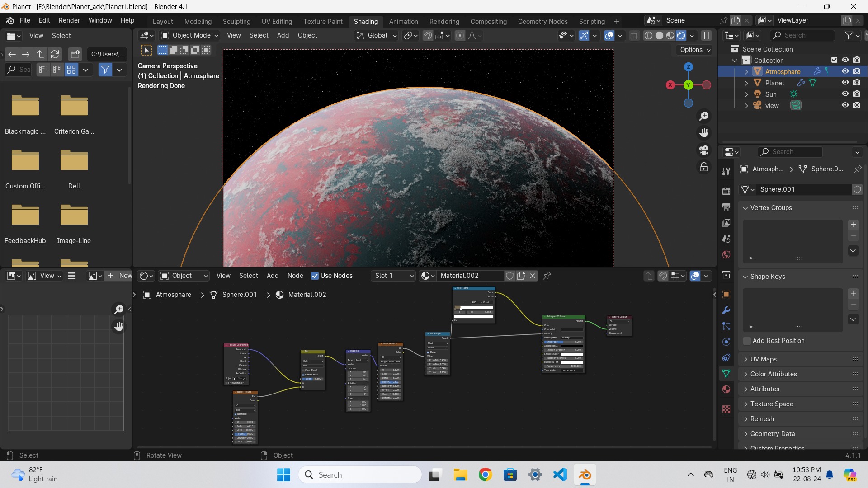Image resolution: width=868 pixels, height=488 pixels.
Task: Open the viewport Options button
Action: 695,50
